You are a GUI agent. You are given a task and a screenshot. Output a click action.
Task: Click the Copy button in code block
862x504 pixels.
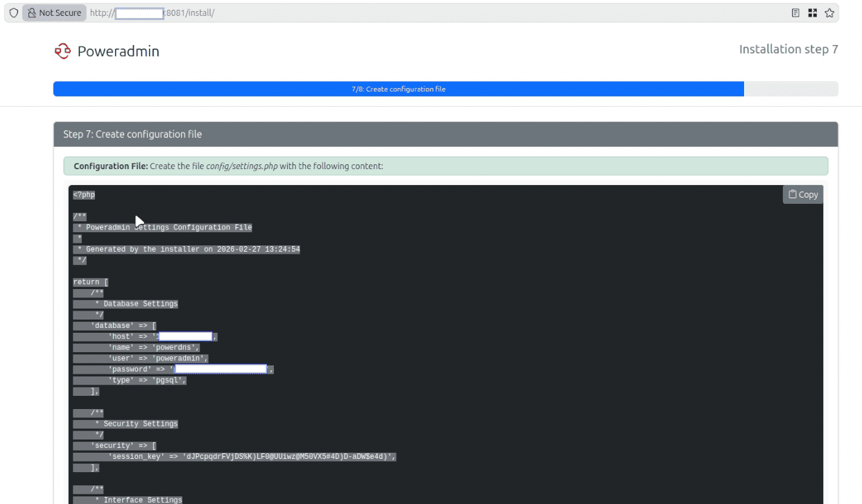(802, 195)
